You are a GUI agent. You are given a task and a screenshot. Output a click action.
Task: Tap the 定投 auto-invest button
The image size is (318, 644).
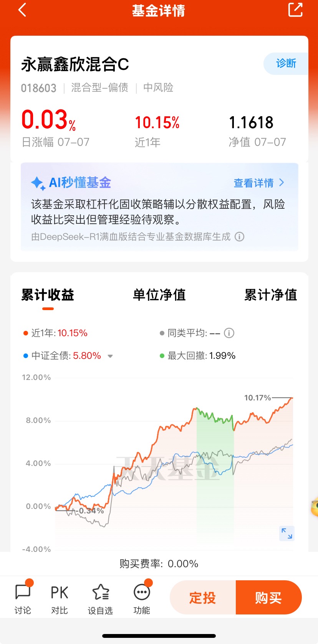[x=202, y=598]
